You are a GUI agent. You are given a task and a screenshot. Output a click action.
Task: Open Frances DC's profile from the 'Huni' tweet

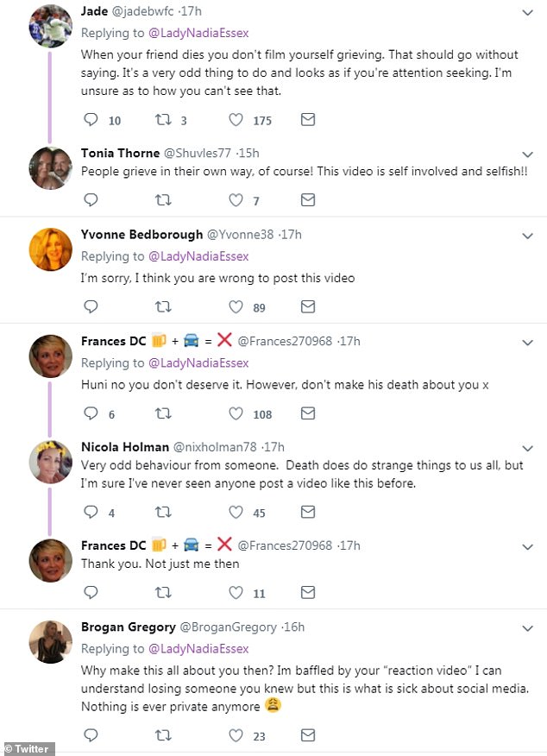pos(114,342)
